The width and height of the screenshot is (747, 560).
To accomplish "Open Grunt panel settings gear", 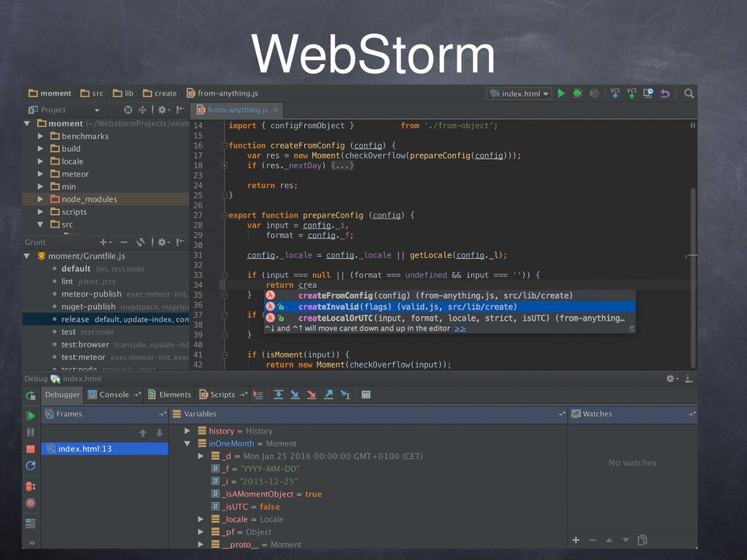I will pyautogui.click(x=163, y=242).
